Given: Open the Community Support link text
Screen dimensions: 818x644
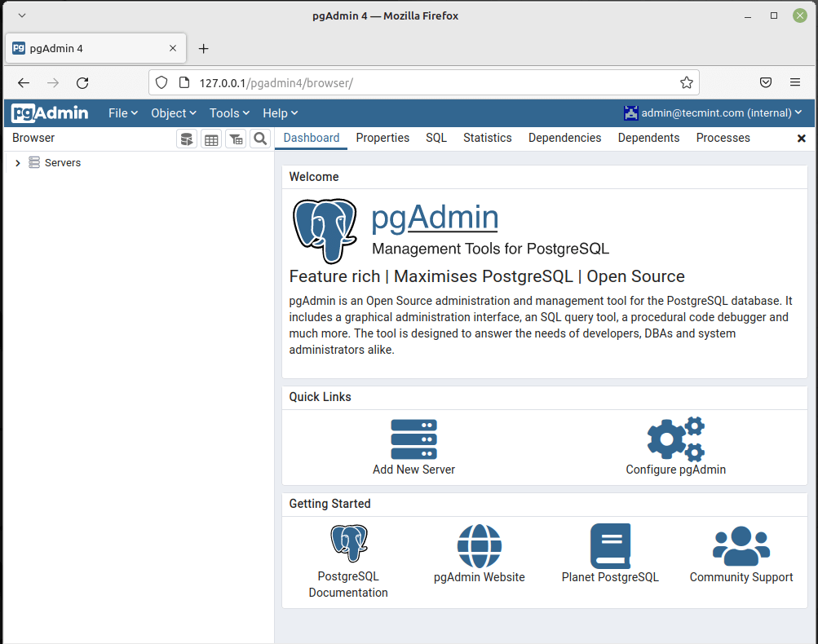Looking at the screenshot, I should pos(741,577).
